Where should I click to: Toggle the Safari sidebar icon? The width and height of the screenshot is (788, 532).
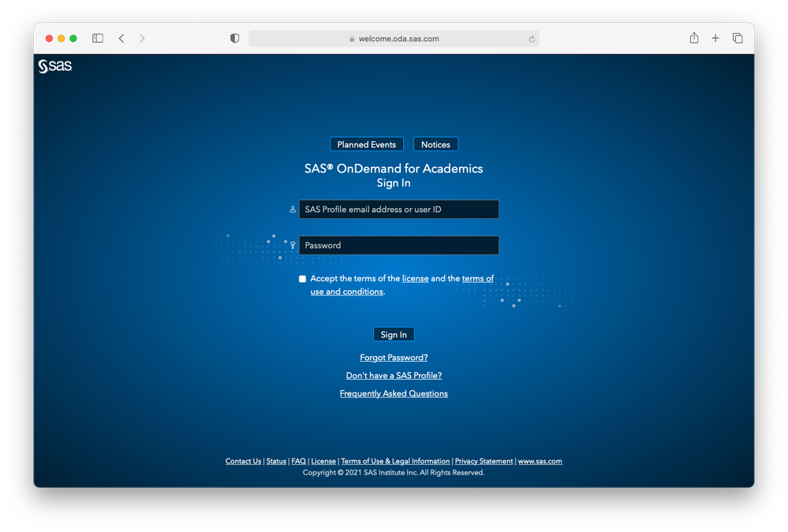[98, 38]
